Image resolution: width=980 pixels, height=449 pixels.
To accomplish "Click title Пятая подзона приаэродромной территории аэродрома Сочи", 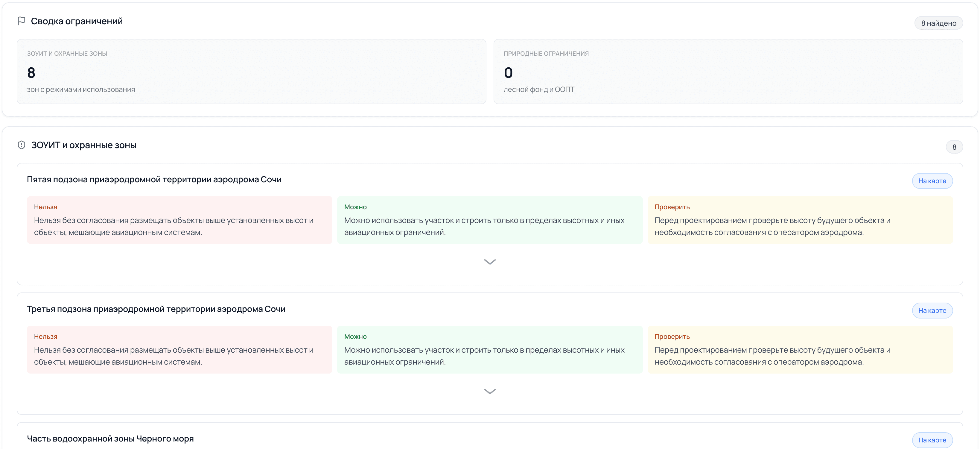I will coord(154,179).
